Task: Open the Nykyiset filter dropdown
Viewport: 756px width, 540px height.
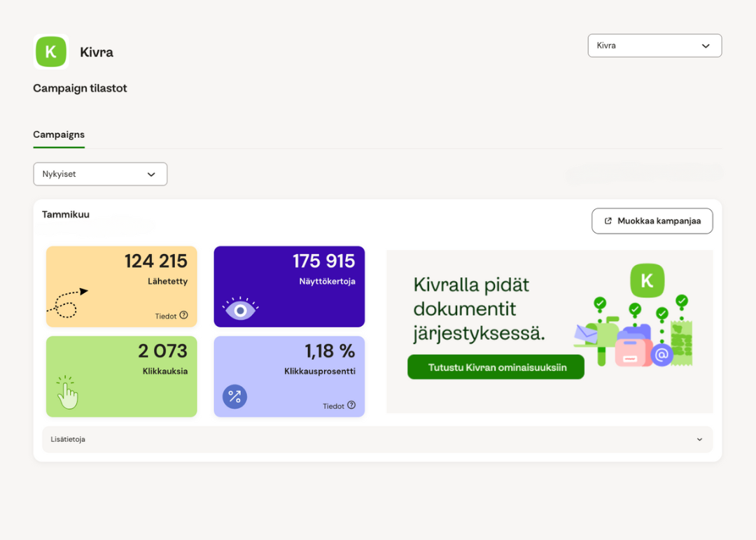Action: coord(100,174)
